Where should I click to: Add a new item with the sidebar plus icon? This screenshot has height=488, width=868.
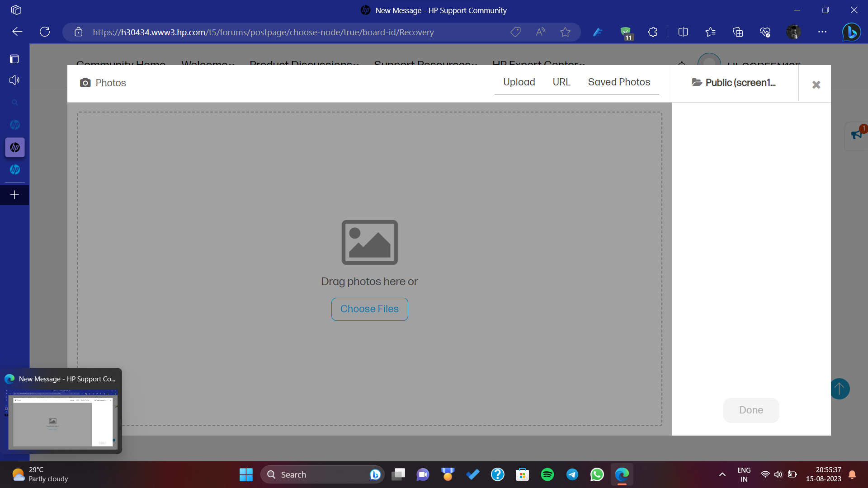click(x=14, y=195)
